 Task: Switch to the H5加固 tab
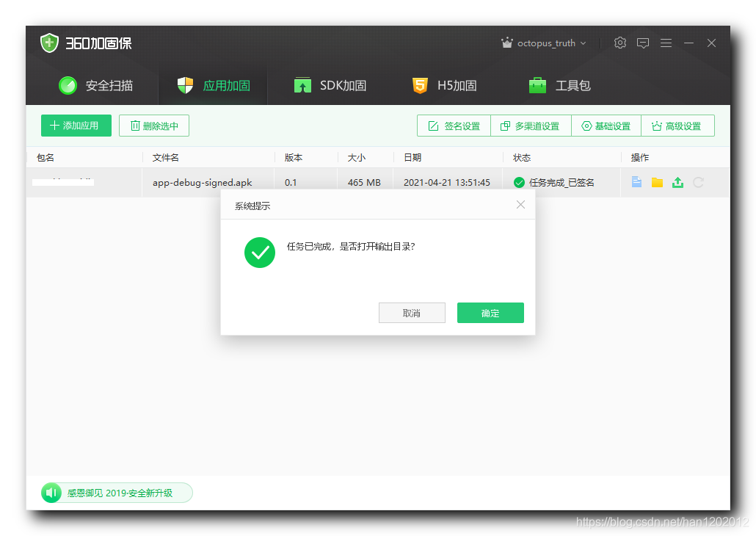[x=445, y=85]
